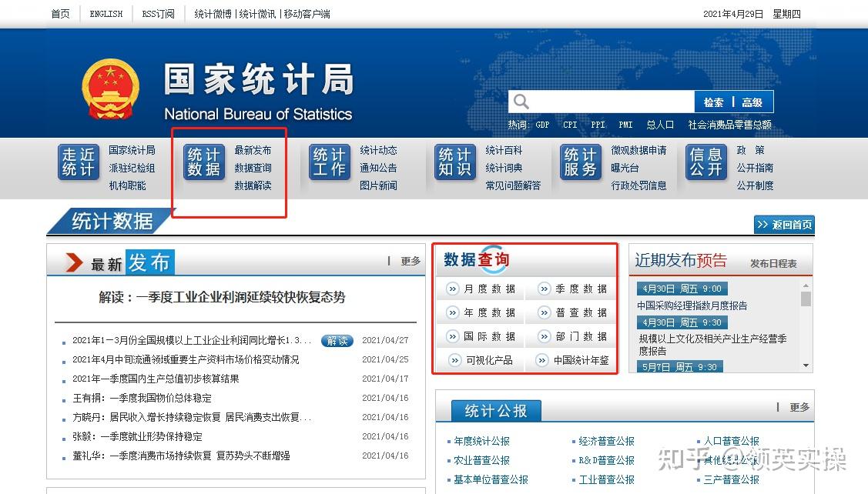Click the hot word 社会消费品零售总额
868x494 pixels.
point(729,125)
